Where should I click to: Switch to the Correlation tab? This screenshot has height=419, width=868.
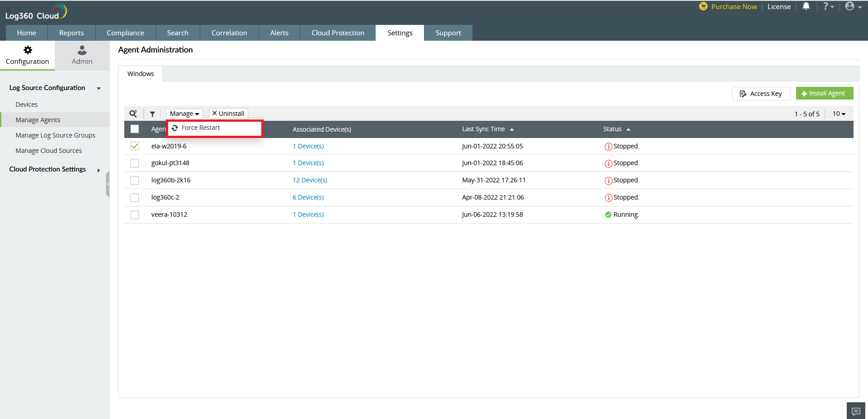[229, 33]
